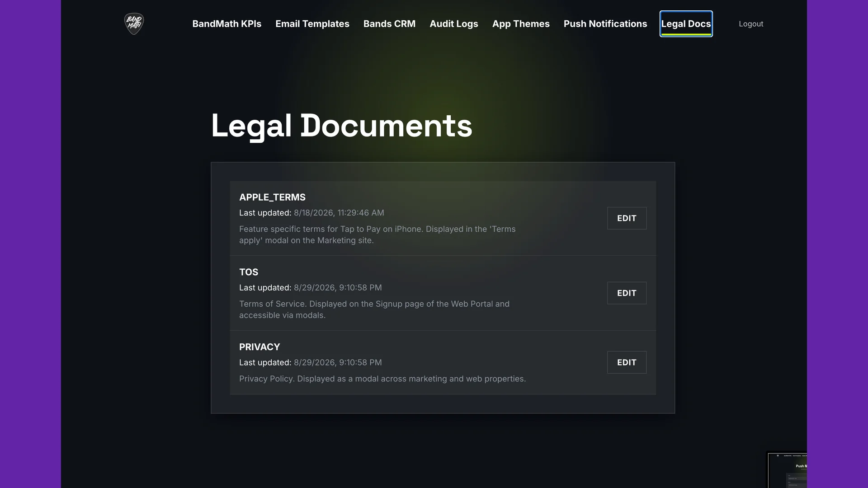Click APPLE_TERMS timestamp 8/18/2026, 11:29:46 AM
Viewport: 868px width, 488px height.
(339, 213)
